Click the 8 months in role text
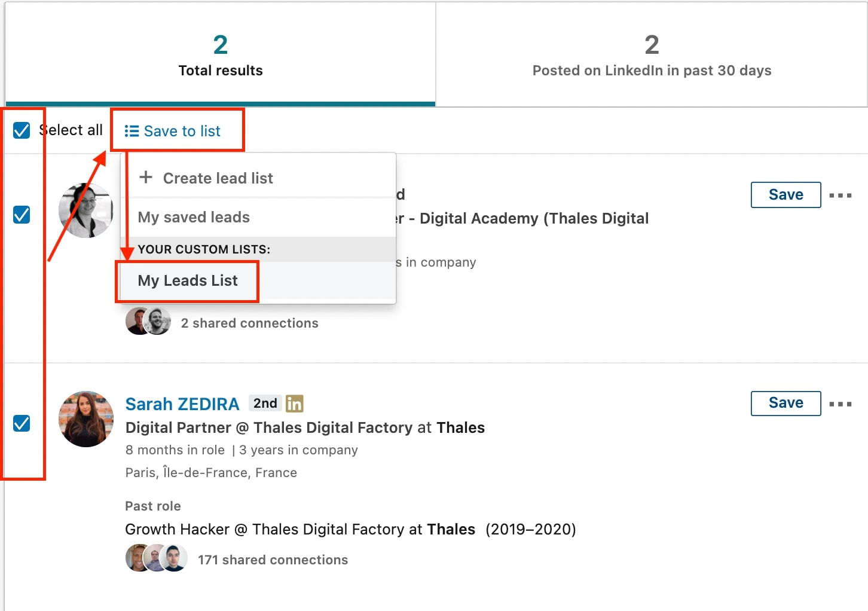 175,450
